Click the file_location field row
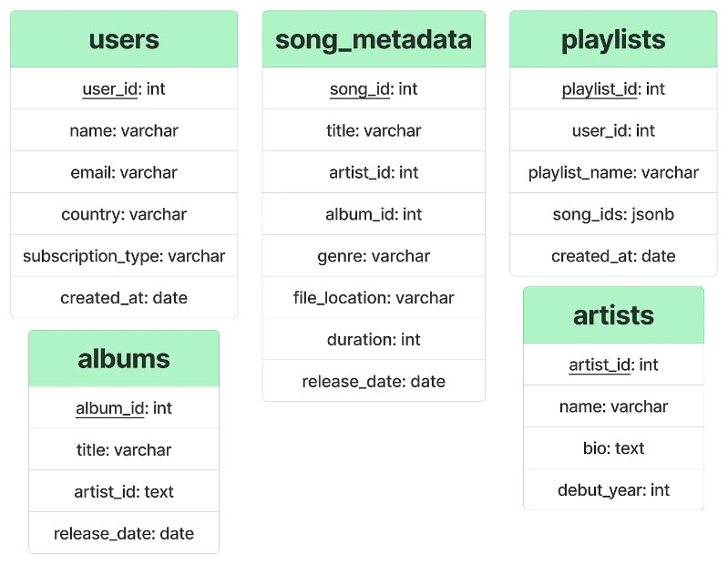 click(374, 298)
